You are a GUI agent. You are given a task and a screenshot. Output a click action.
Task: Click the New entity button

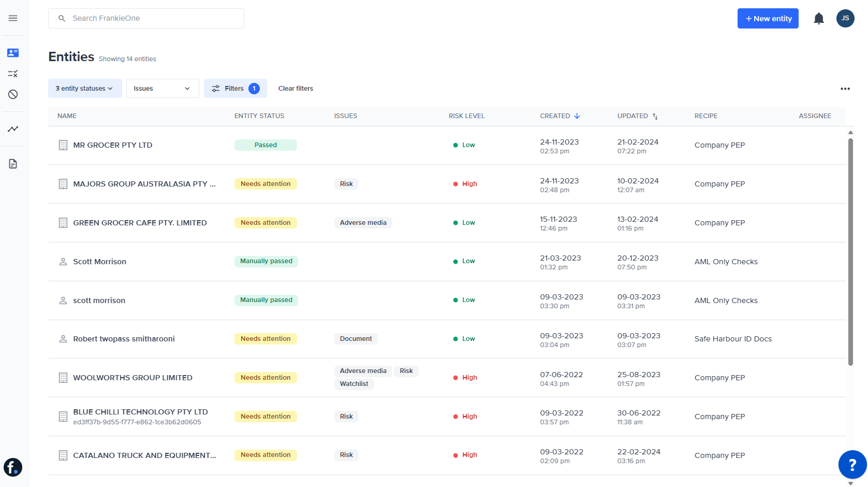[x=768, y=18]
